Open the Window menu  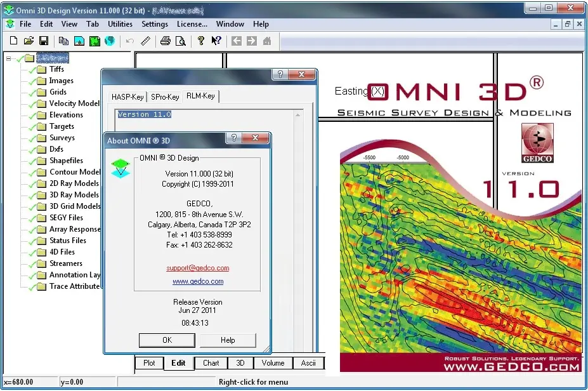(230, 24)
